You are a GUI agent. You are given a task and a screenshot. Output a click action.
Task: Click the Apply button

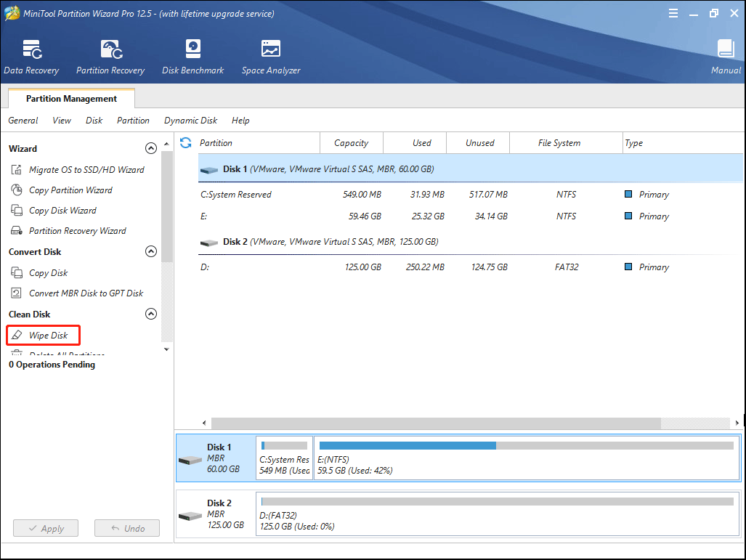click(46, 528)
